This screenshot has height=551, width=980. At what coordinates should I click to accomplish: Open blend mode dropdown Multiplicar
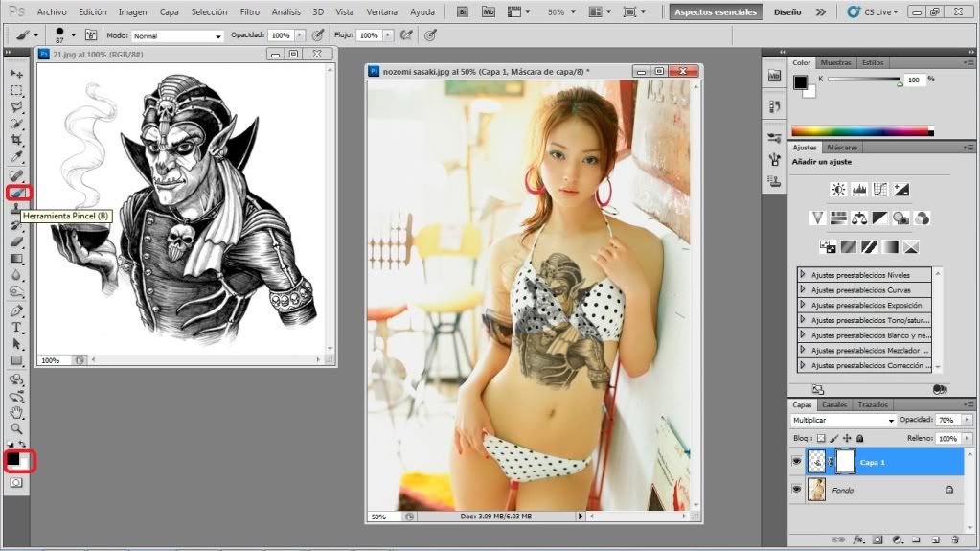[843, 421]
